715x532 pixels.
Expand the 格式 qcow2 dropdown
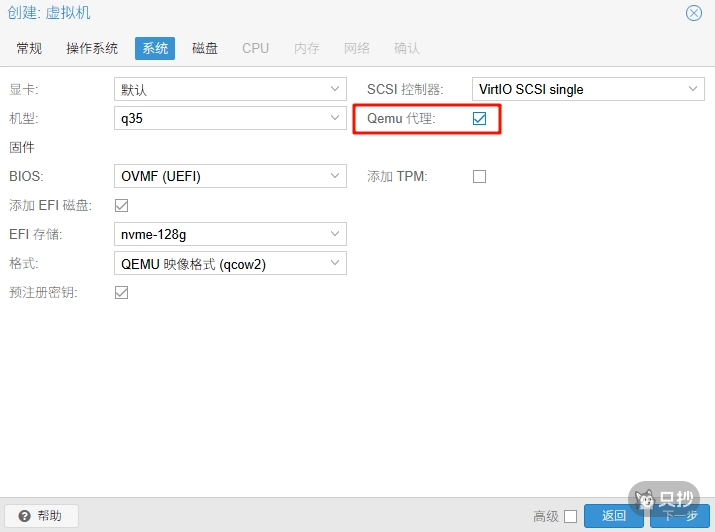point(335,264)
